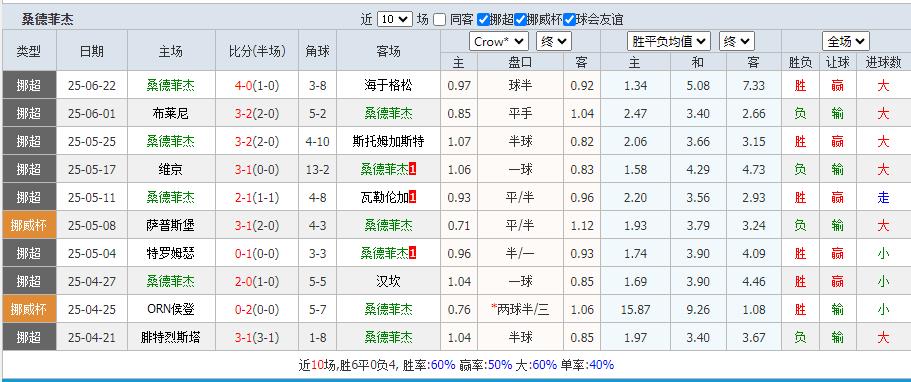Click the corner count 4-10
Image resolution: width=911 pixels, height=382 pixels.
coord(317,141)
